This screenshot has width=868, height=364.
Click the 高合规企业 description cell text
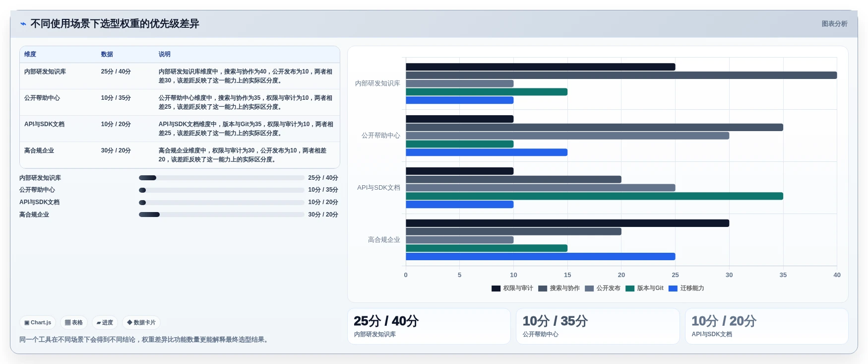pyautogui.click(x=243, y=155)
